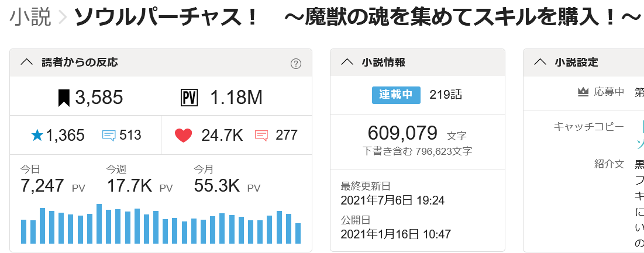Open the novel title ソウルパーチャス！
This screenshot has width=644, height=253.
166,19
